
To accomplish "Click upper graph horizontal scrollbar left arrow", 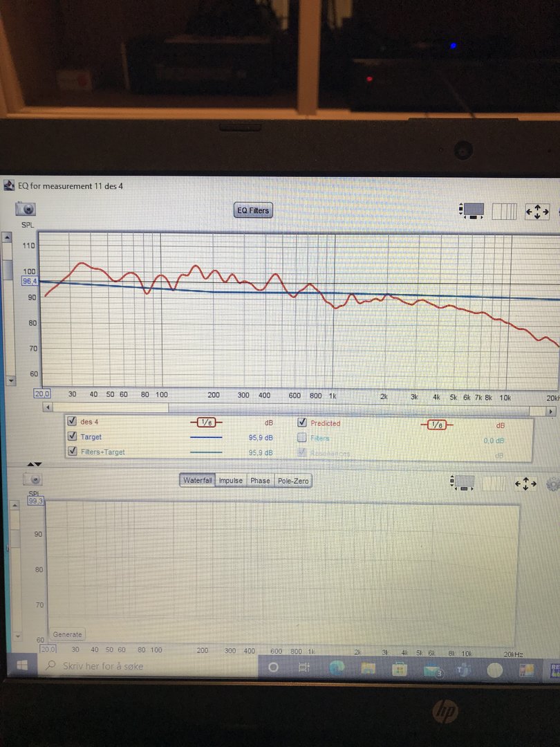I will [x=47, y=407].
